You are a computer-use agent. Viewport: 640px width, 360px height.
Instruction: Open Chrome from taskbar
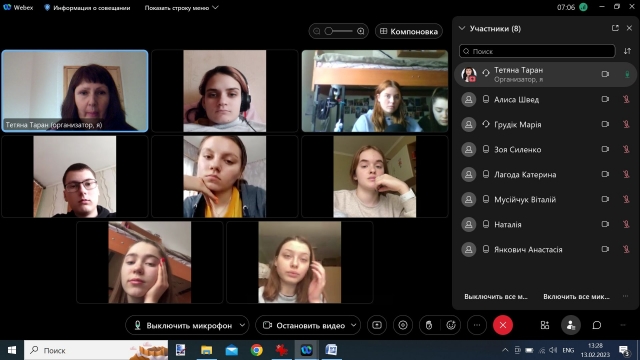(x=257, y=350)
